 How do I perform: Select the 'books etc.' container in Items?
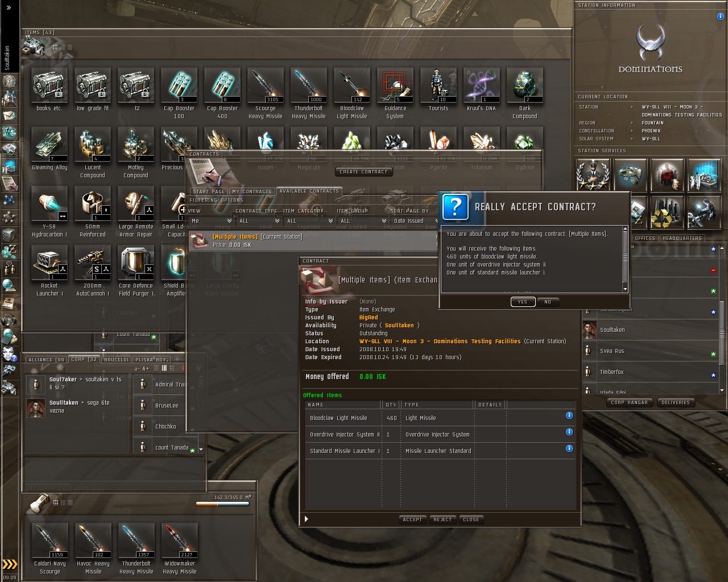[49, 89]
